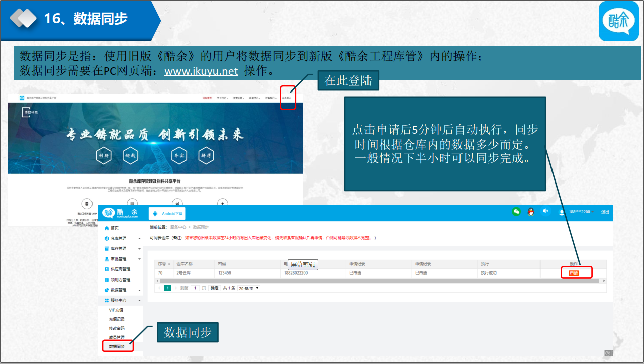Click the 领用方管理 sidebar icon

click(x=106, y=280)
